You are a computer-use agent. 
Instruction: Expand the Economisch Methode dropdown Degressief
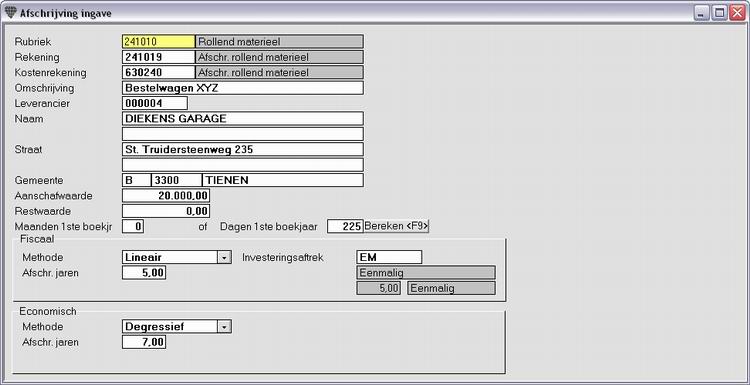[x=224, y=327]
